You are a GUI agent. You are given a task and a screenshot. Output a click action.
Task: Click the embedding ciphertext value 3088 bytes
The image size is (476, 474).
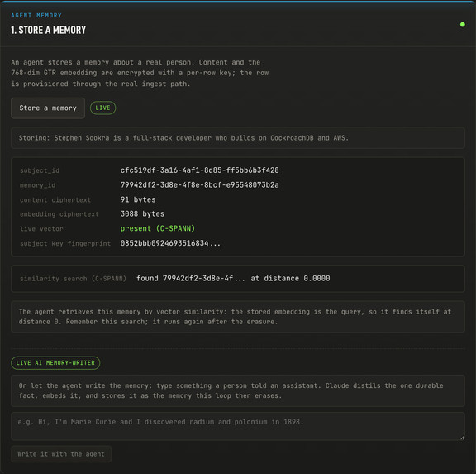click(x=142, y=214)
